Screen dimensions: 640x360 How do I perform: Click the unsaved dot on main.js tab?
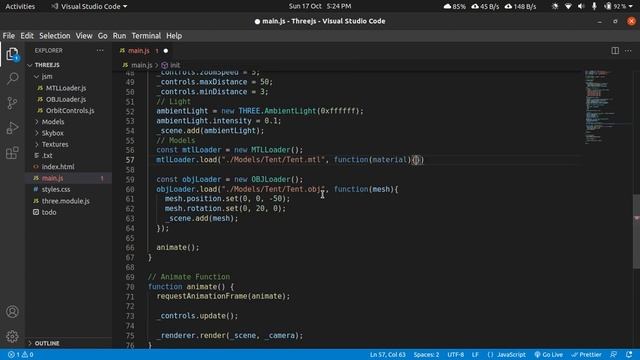point(166,51)
